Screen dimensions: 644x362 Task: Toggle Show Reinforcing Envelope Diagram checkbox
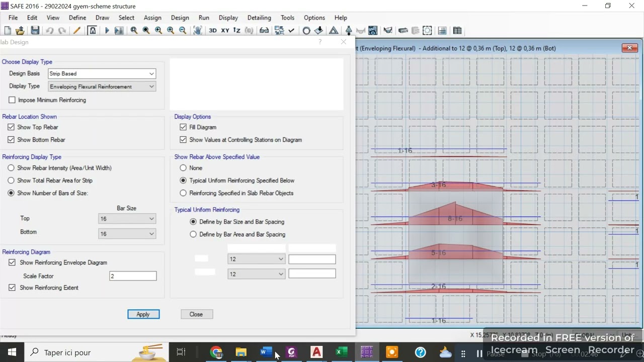click(12, 262)
